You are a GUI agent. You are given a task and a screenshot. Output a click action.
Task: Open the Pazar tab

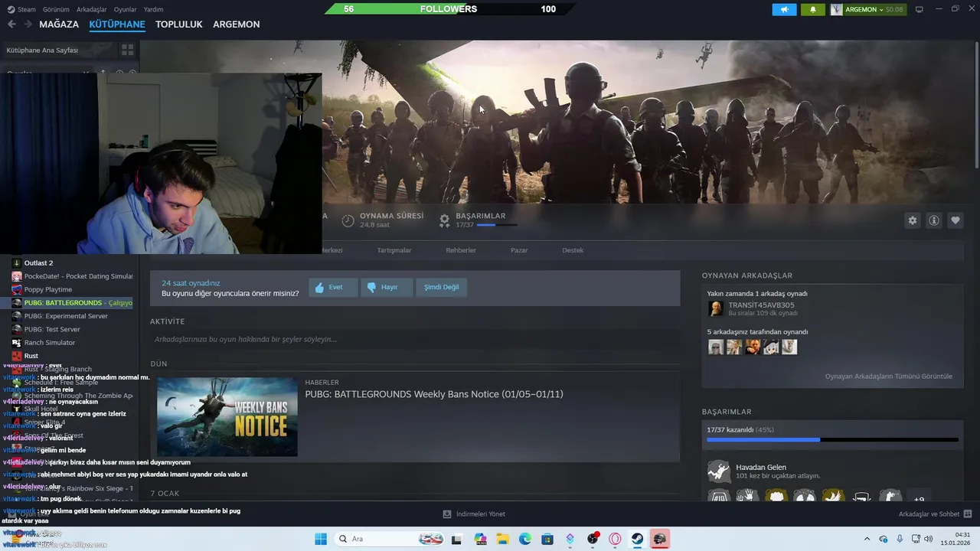click(x=519, y=250)
